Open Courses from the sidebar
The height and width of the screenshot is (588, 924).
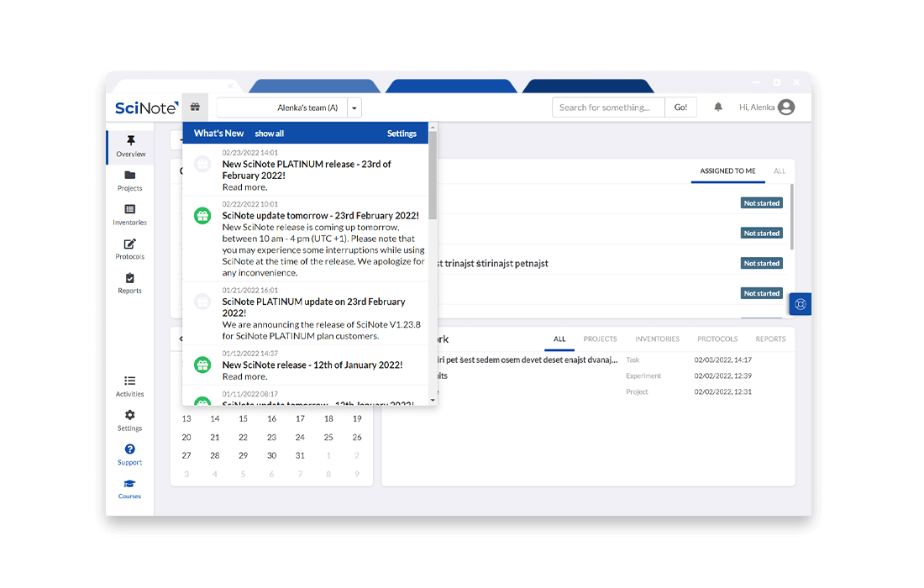[x=129, y=489]
